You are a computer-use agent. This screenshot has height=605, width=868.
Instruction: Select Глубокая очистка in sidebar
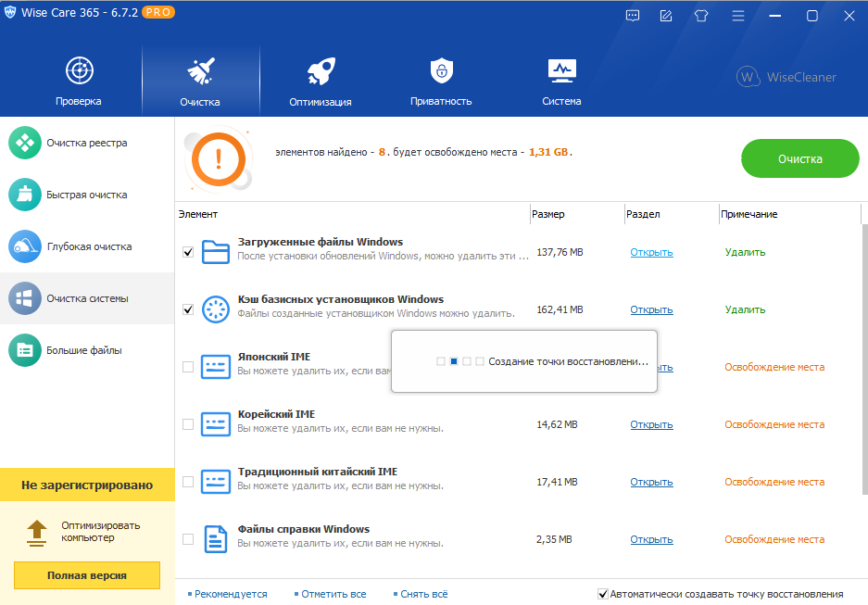click(x=87, y=246)
